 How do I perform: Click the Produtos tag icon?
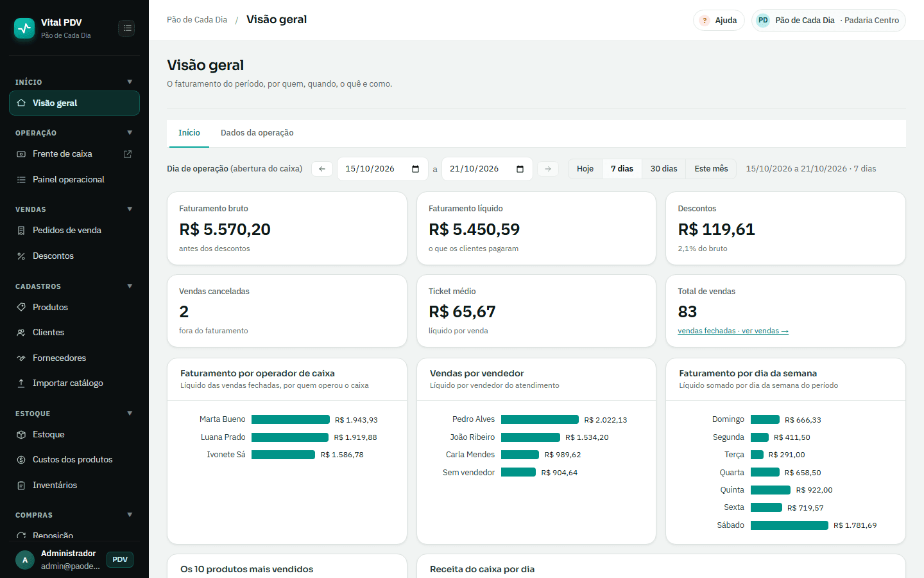(x=21, y=308)
